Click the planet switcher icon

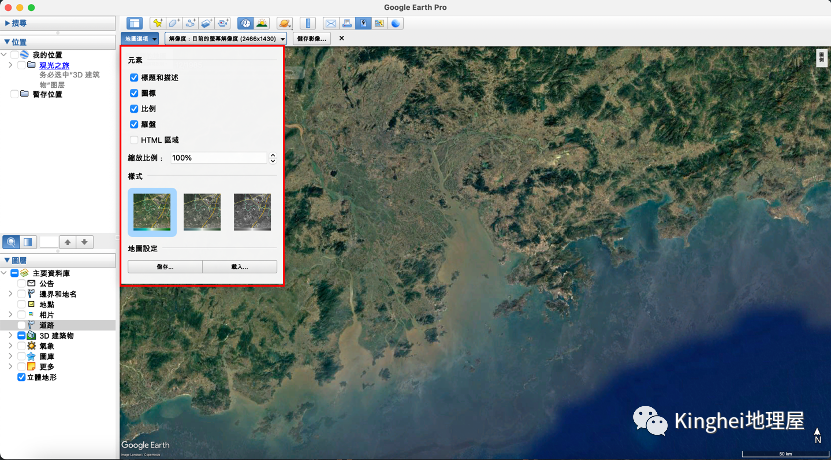285,22
